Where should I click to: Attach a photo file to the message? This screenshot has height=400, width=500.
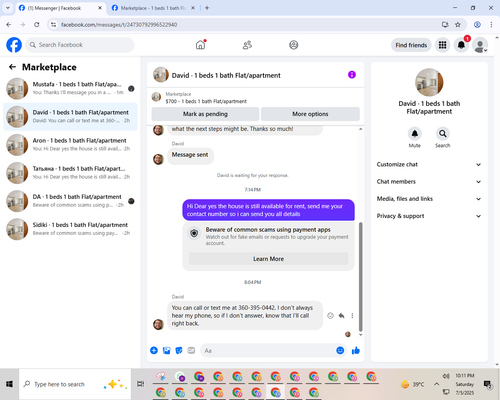166,350
